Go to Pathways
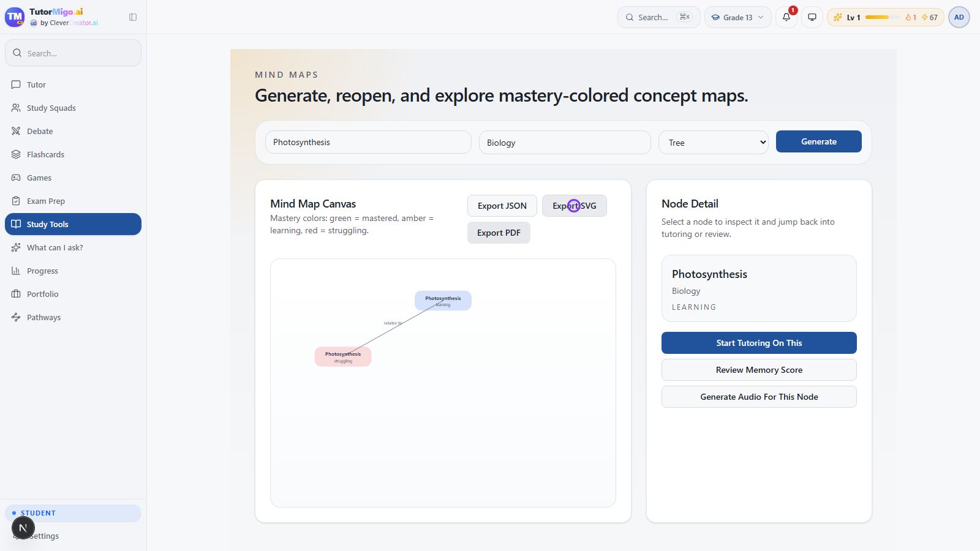 click(x=73, y=317)
